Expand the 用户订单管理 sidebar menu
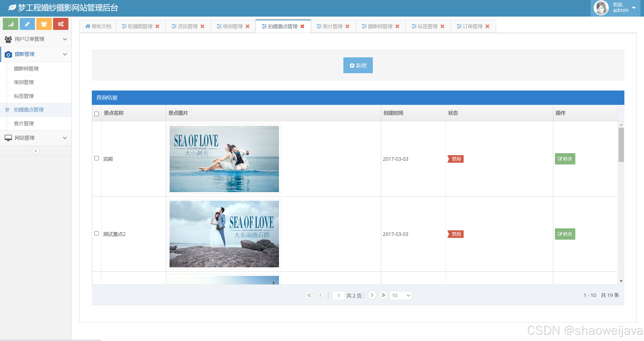 point(36,39)
